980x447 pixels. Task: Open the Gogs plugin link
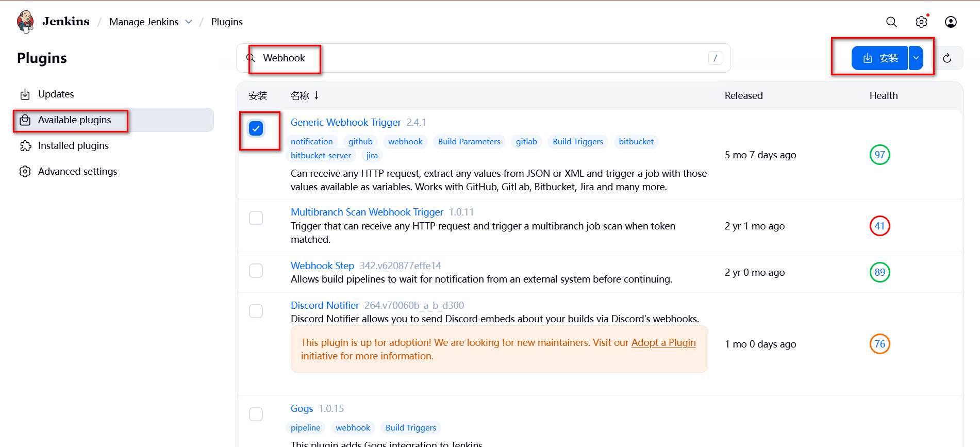click(x=302, y=408)
